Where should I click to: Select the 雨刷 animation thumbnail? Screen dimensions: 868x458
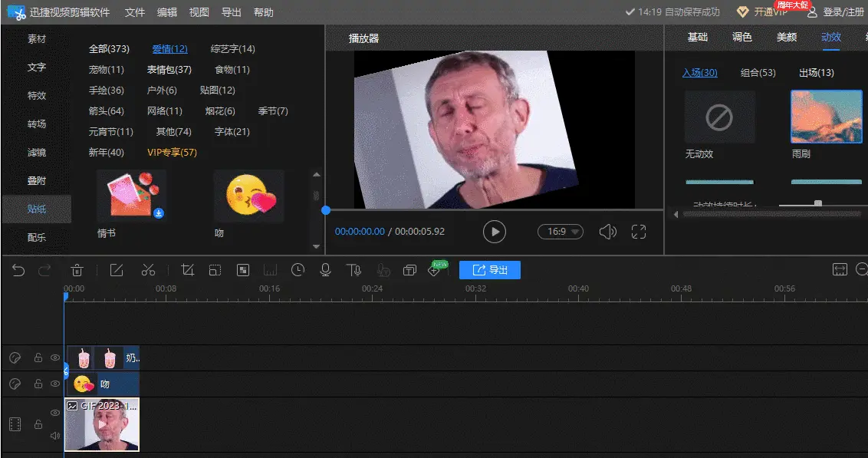pyautogui.click(x=827, y=117)
